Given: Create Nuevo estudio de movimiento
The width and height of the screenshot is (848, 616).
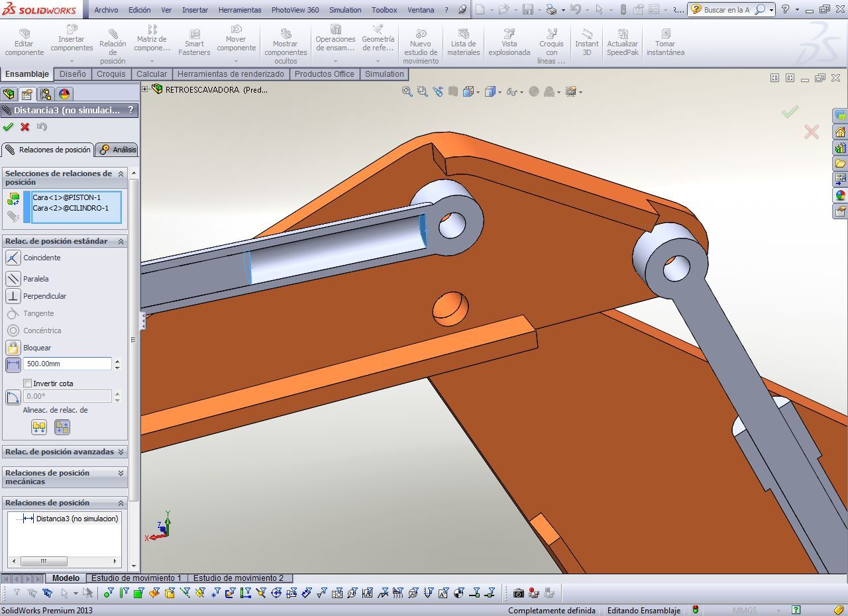Looking at the screenshot, I should click(x=421, y=46).
